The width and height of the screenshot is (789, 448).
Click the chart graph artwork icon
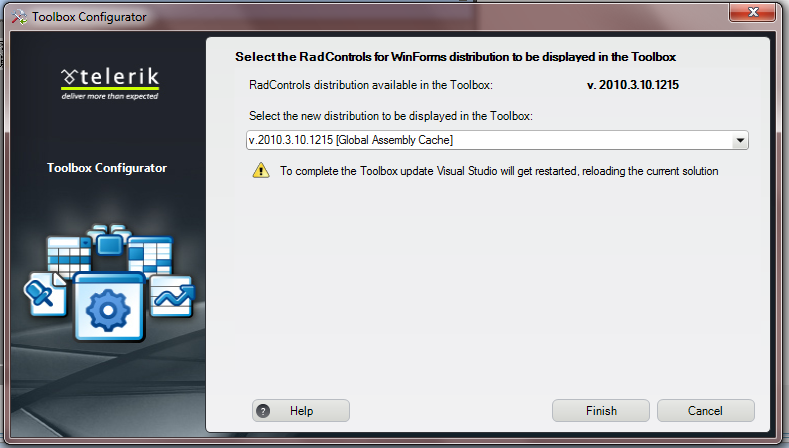tap(173, 297)
